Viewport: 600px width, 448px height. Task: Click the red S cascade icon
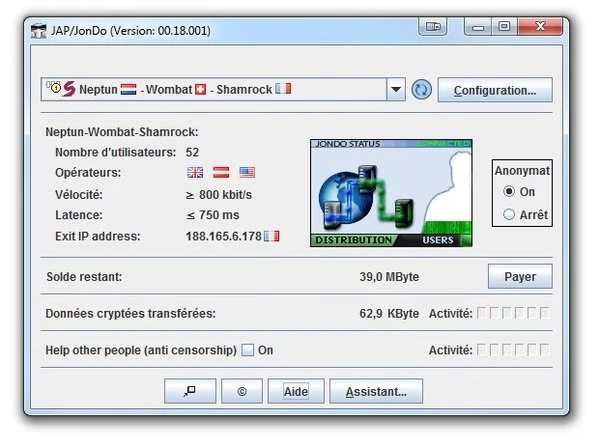(69, 89)
